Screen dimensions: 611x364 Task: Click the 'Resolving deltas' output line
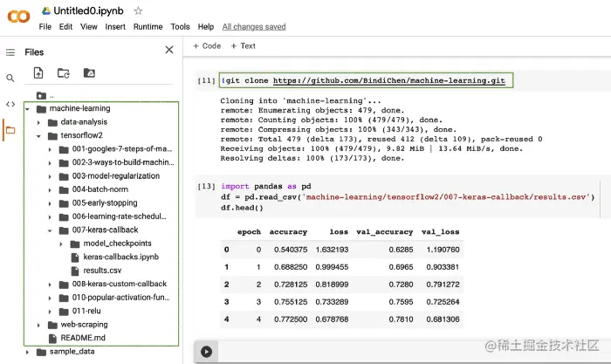tap(312, 158)
